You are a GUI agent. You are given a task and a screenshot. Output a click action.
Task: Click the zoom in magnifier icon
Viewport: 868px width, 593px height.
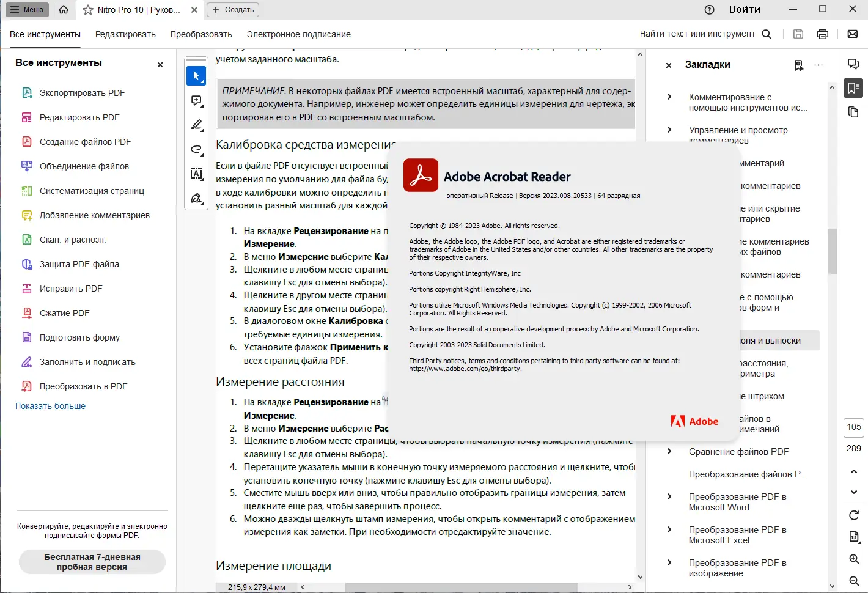(x=853, y=559)
